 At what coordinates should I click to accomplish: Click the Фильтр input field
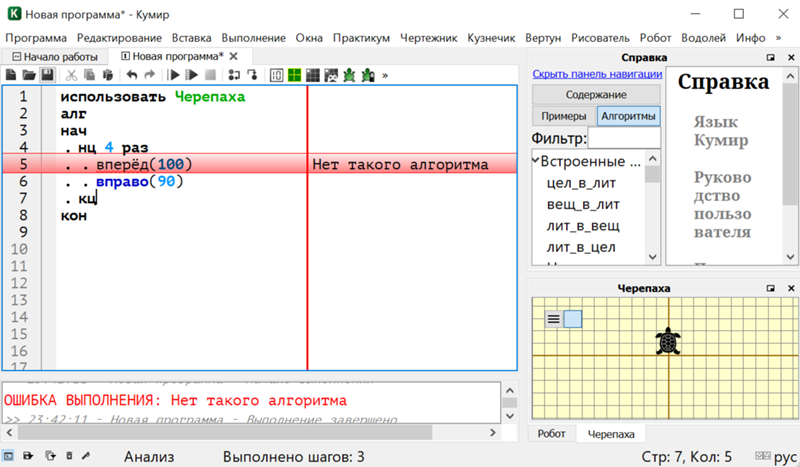624,138
